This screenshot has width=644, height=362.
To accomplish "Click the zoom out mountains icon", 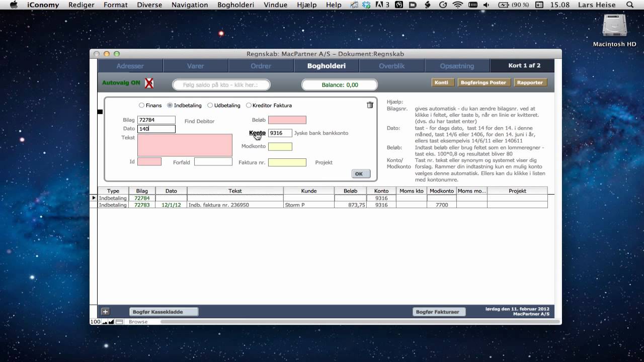I will 105,322.
